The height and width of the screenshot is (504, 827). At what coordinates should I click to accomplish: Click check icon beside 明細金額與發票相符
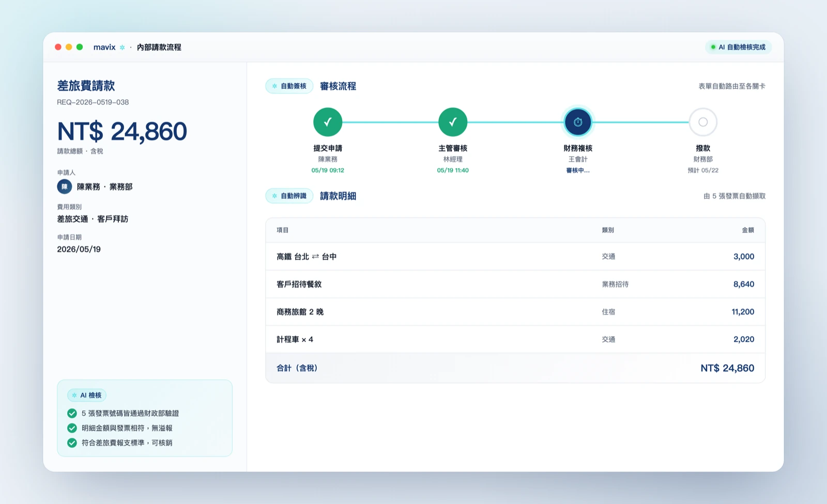point(72,428)
